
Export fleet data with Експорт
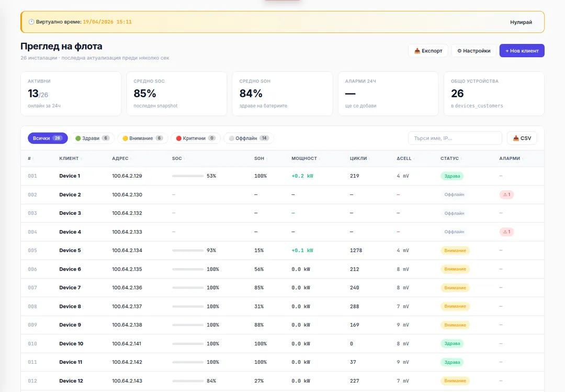(428, 51)
